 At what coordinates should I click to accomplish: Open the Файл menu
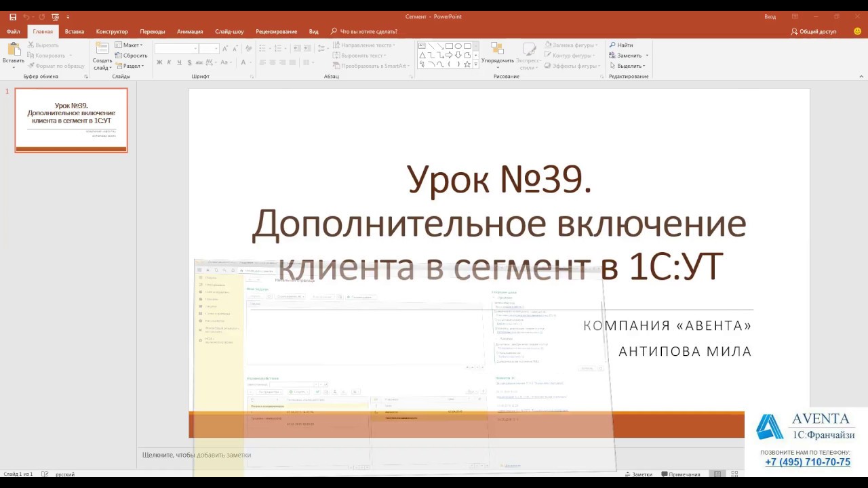13,31
